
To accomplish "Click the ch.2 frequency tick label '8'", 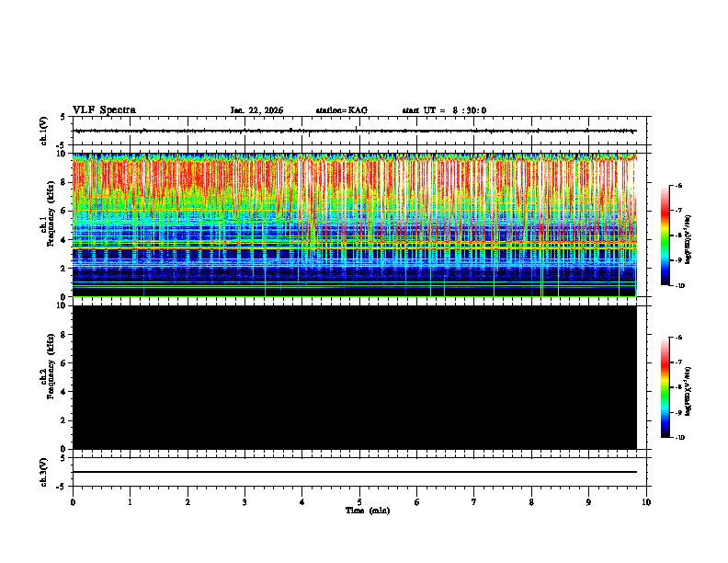I will [64, 335].
